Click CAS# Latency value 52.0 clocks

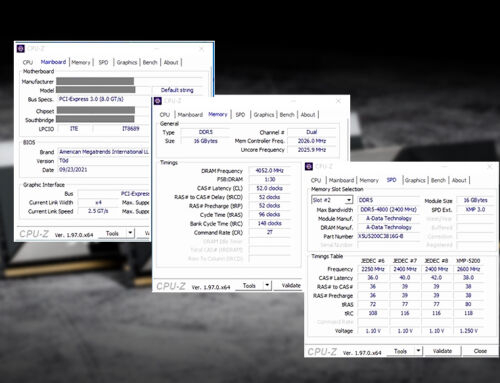270,188
